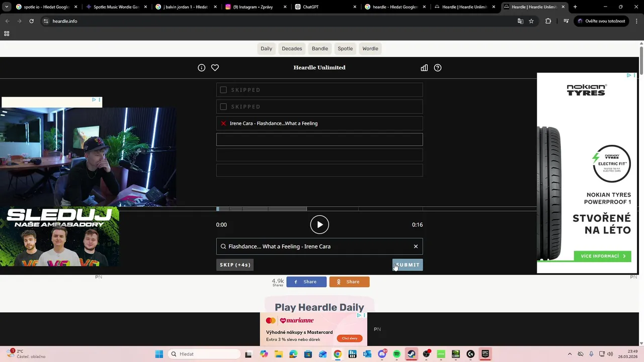
Task: Open the statistics bar chart icon
Action: tap(424, 67)
